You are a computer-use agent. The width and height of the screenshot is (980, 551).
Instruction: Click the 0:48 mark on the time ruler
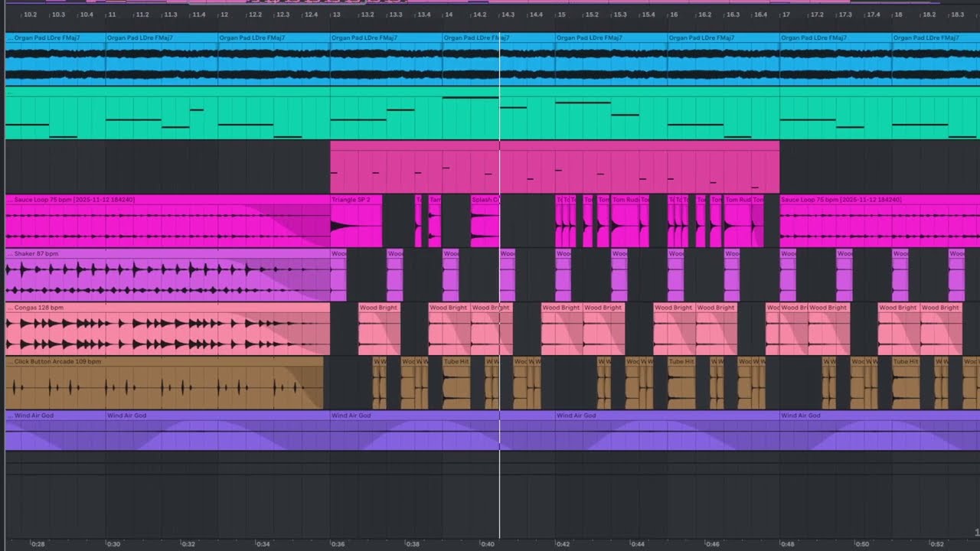coord(787,544)
